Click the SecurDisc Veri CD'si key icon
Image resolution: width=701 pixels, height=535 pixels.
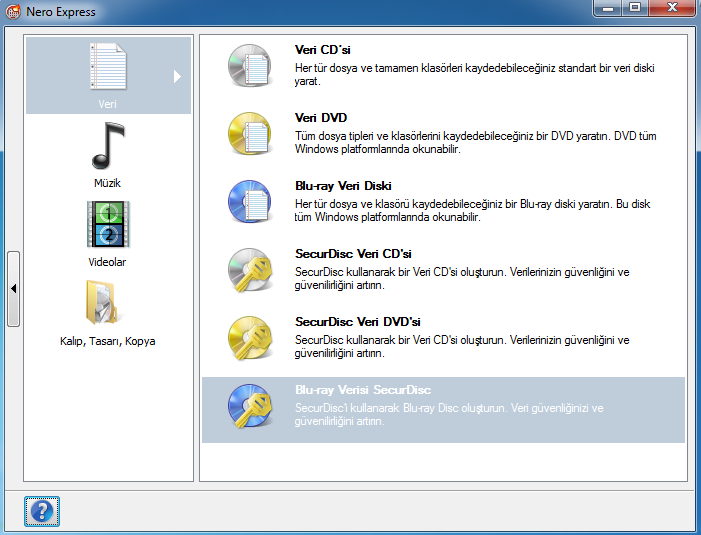pos(247,270)
